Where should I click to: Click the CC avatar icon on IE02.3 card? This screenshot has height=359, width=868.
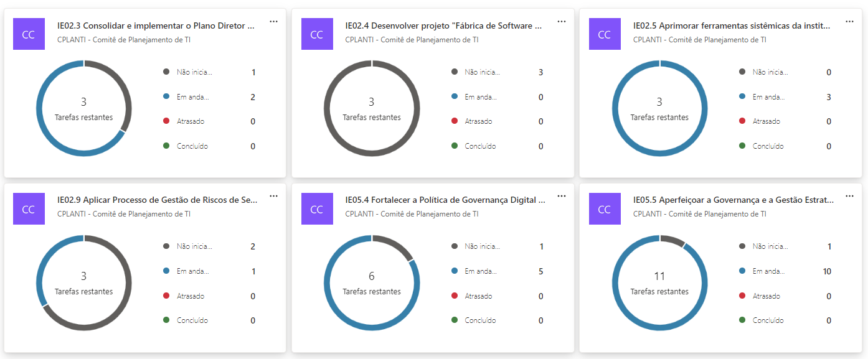point(29,34)
